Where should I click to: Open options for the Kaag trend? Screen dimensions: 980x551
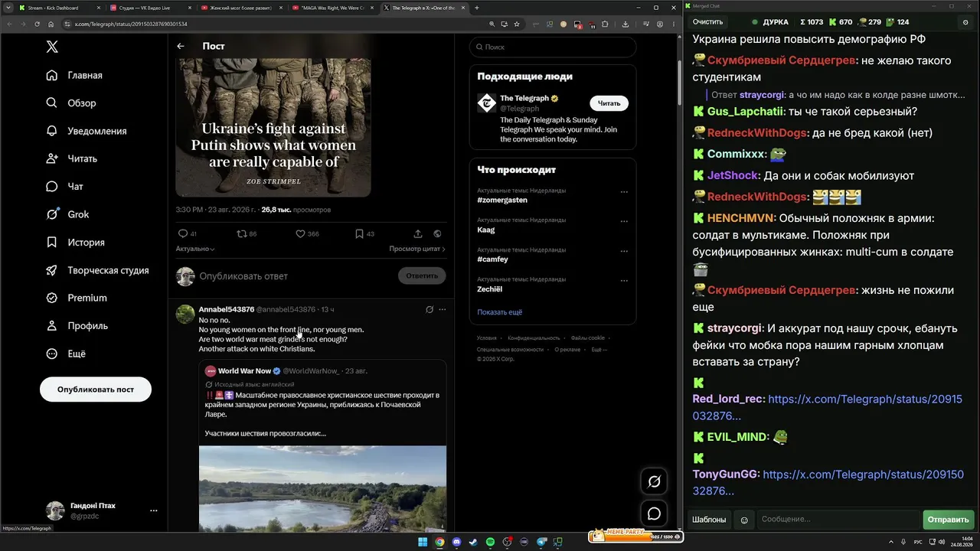click(x=624, y=222)
